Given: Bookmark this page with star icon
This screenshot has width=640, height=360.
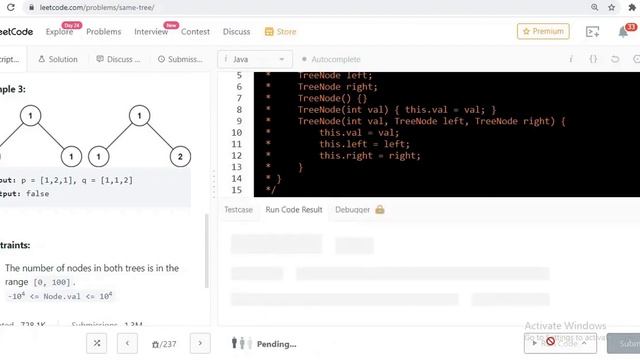Looking at the screenshot, I should tap(611, 7).
